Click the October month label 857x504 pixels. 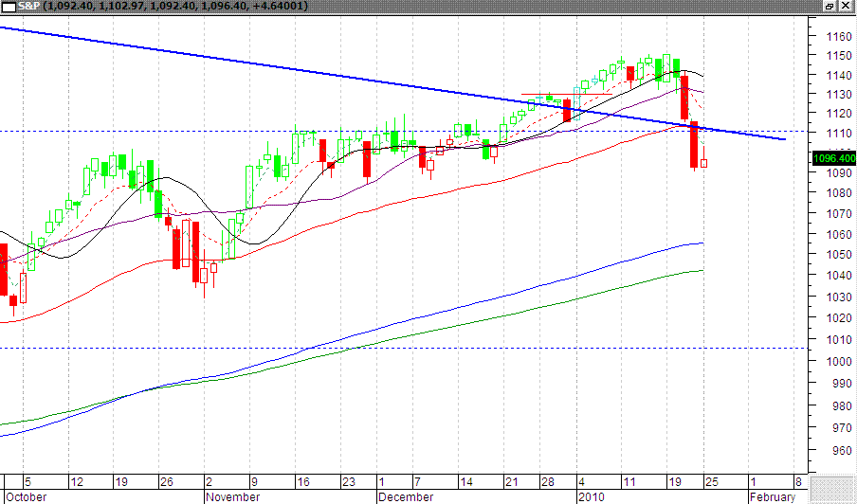click(x=26, y=497)
